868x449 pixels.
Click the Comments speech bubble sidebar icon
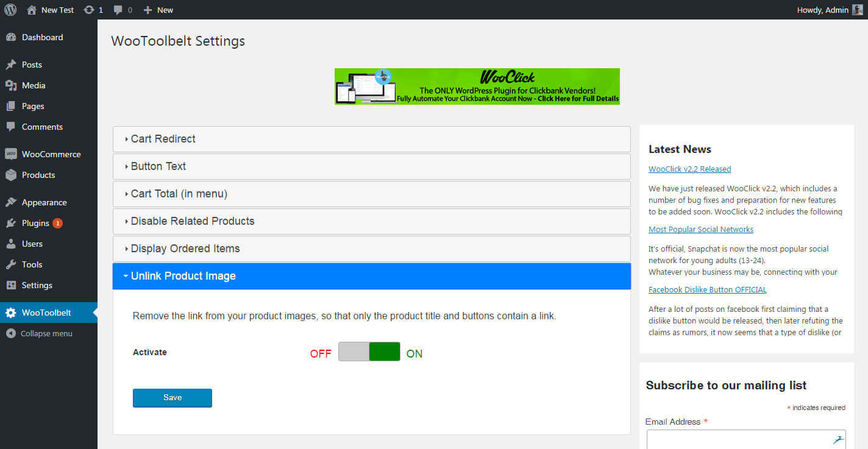coord(11,127)
